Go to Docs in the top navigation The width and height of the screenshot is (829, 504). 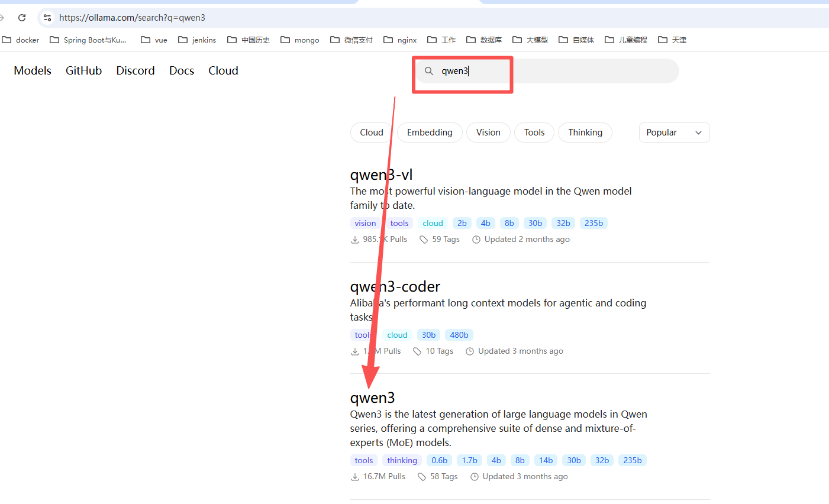(182, 70)
